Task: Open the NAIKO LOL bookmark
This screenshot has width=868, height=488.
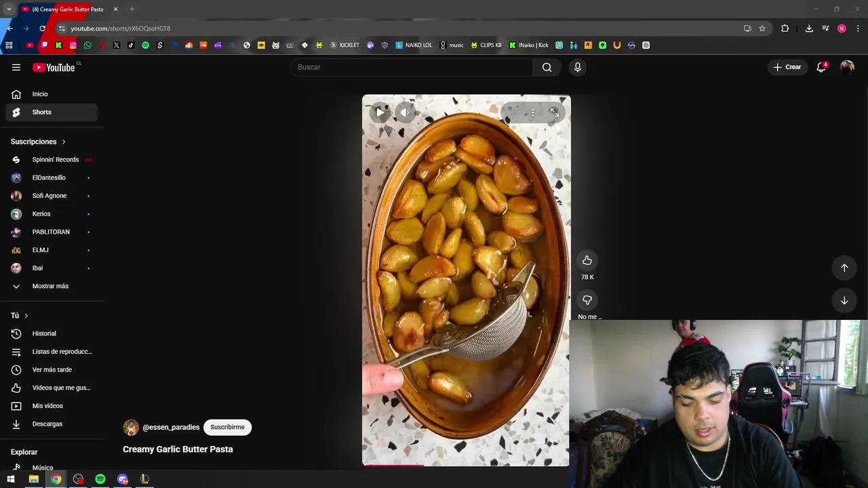Action: [x=414, y=45]
